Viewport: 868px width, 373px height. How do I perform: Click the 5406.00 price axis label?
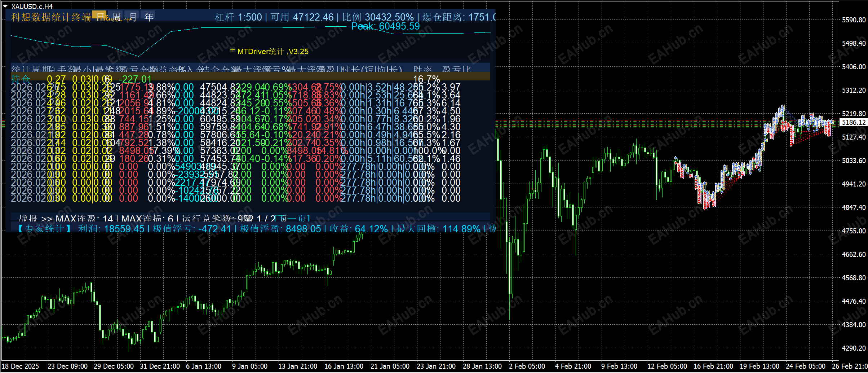pyautogui.click(x=854, y=67)
